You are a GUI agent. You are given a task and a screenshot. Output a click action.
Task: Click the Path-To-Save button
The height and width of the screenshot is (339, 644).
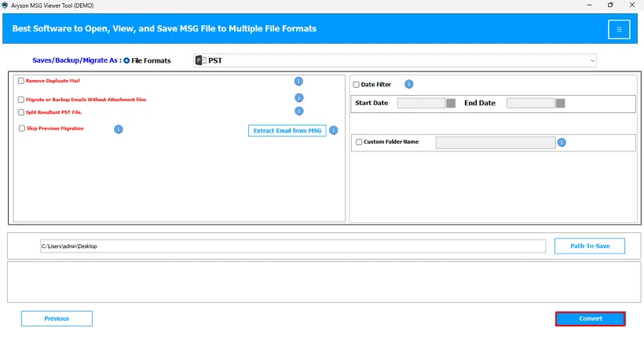(590, 246)
